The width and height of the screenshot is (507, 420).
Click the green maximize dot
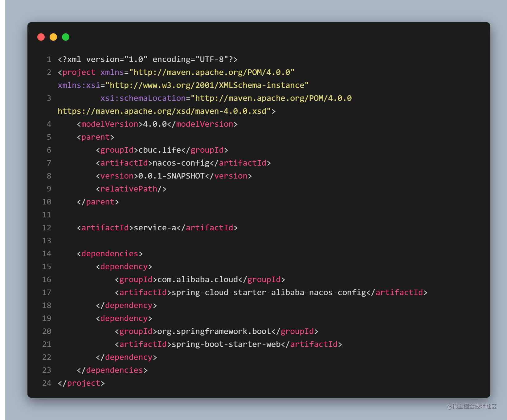pos(66,37)
